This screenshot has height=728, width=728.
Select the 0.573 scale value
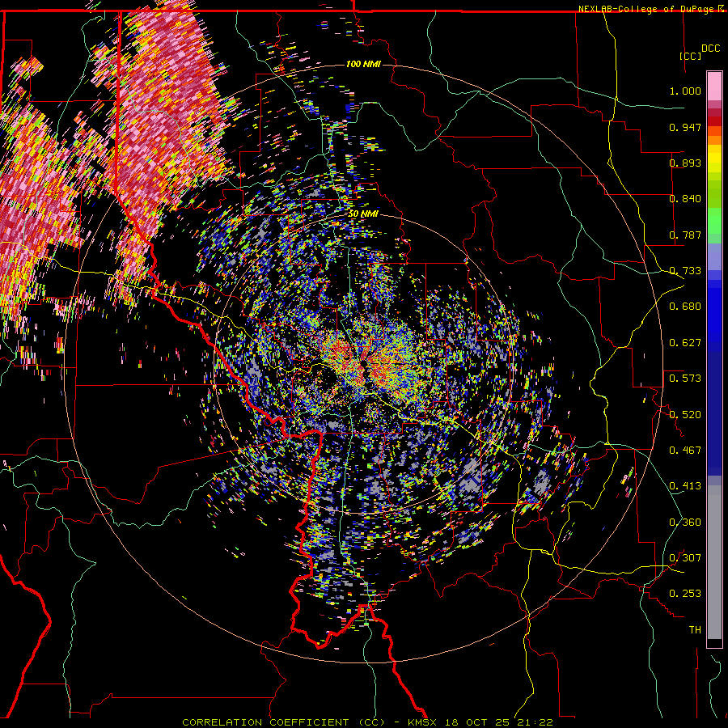point(685,379)
